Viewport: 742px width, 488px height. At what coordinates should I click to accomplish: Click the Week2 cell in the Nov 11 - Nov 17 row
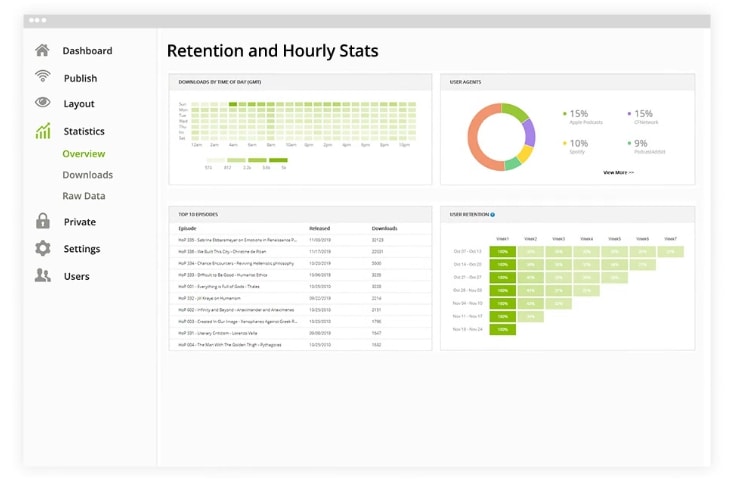pos(530,316)
